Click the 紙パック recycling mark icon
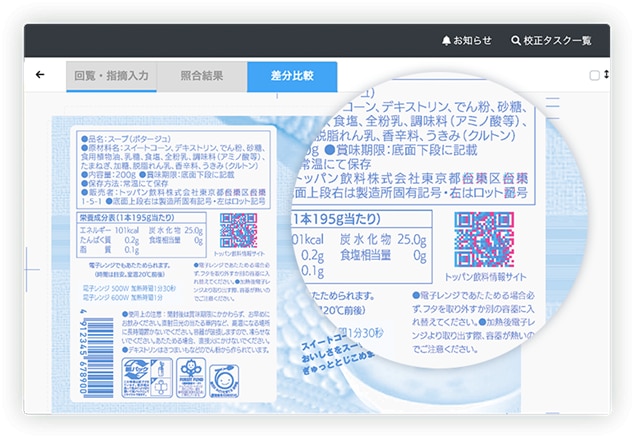 147,378
